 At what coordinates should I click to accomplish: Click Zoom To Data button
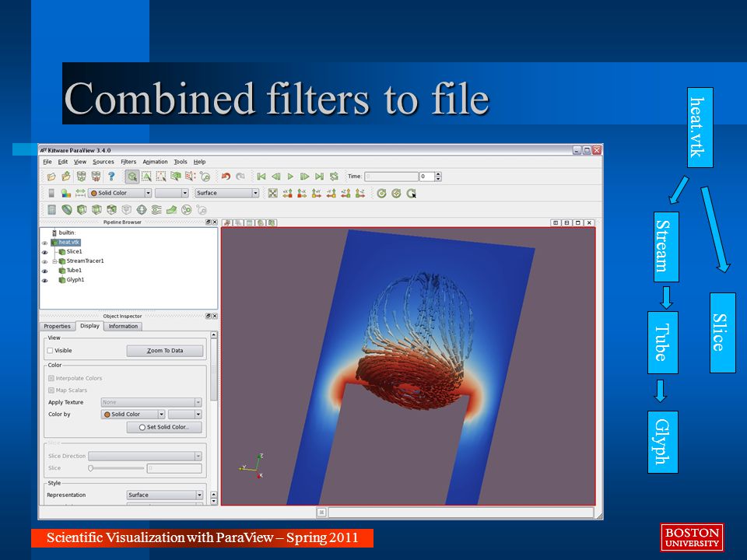point(165,351)
